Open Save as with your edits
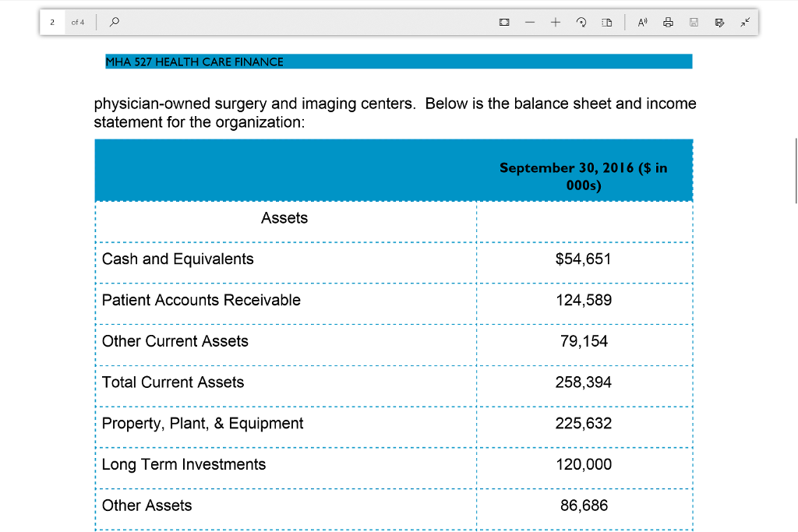Image resolution: width=798 pixels, height=532 pixels. click(x=719, y=22)
